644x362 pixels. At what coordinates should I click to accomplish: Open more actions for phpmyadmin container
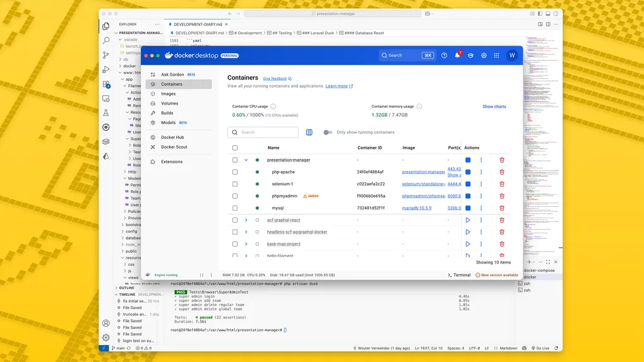tap(481, 196)
